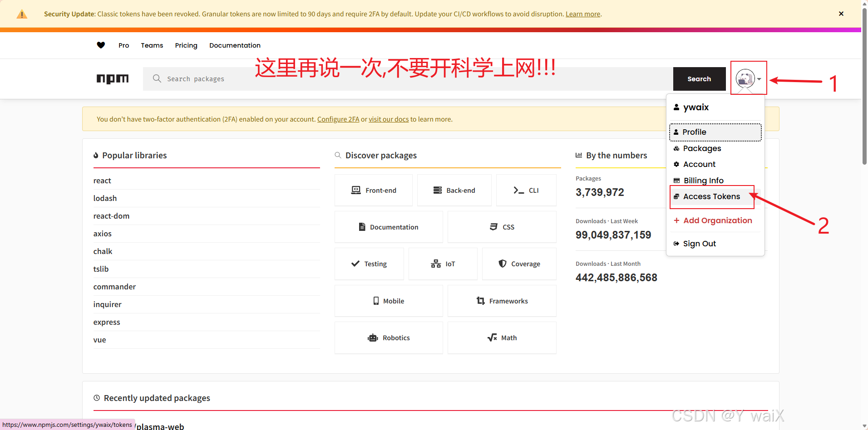Image resolution: width=868 pixels, height=430 pixels.
Task: Click the flame icon beside Popular libraries
Action: (x=96, y=155)
